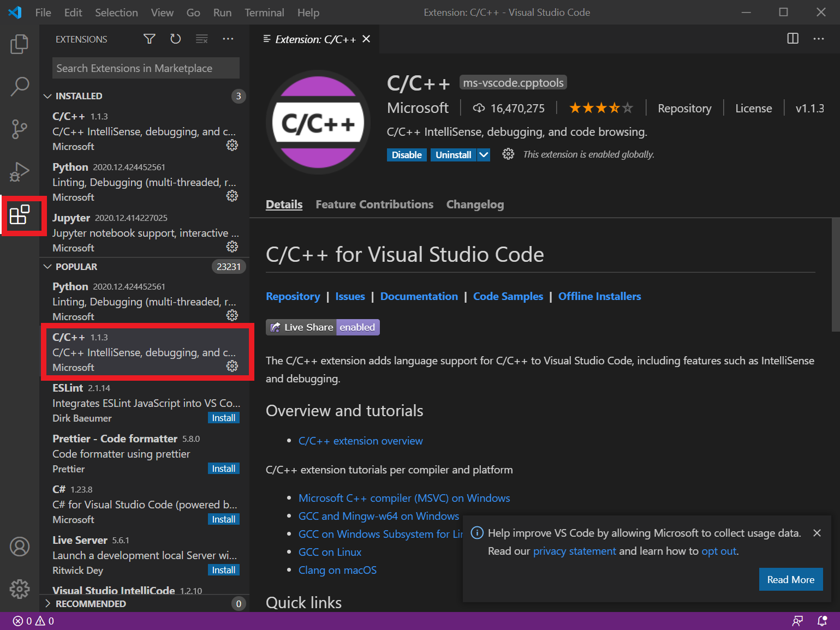Open the Run menu
The width and height of the screenshot is (840, 630).
tap(222, 13)
